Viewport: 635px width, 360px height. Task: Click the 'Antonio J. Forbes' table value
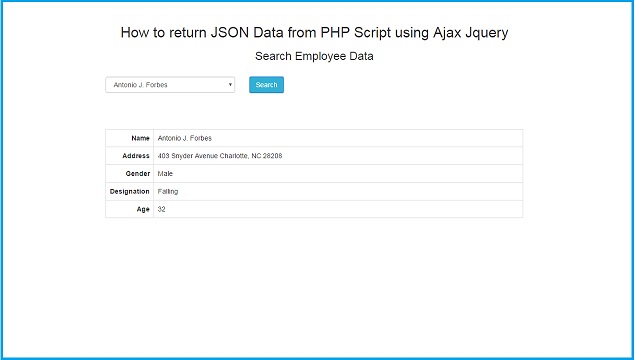tap(185, 138)
